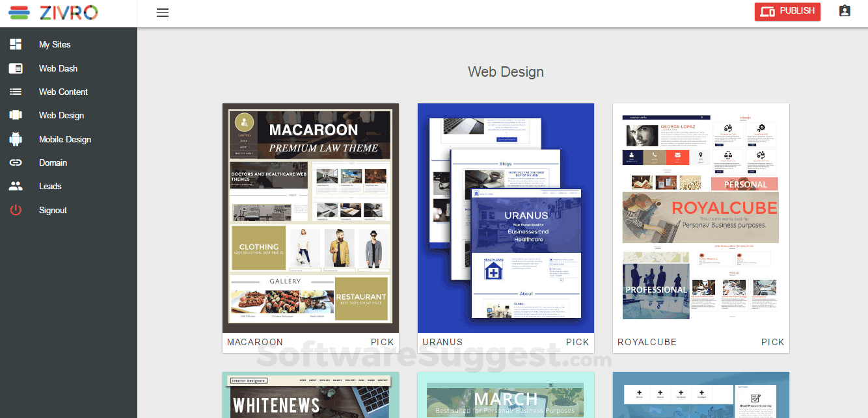Click the Web Design page heading

click(506, 72)
